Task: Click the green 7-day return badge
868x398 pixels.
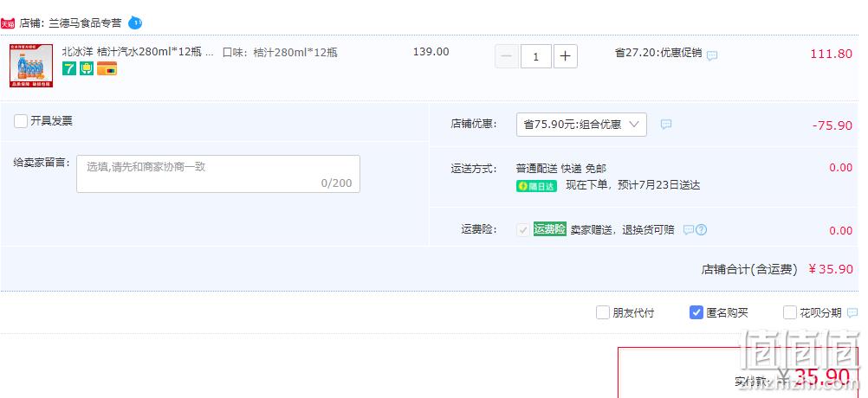Action: pyautogui.click(x=69, y=68)
